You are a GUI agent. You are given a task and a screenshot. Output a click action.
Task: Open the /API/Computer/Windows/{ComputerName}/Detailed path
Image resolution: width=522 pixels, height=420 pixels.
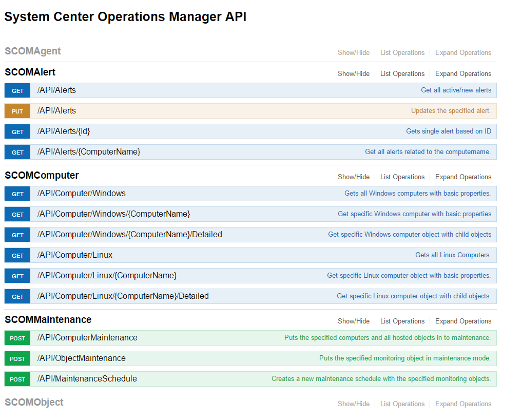129,235
